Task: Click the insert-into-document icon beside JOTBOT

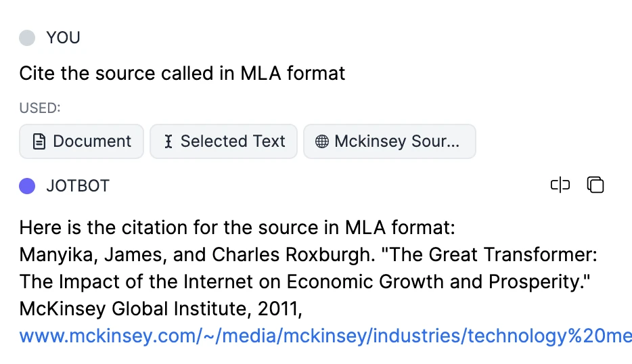Action: [560, 185]
